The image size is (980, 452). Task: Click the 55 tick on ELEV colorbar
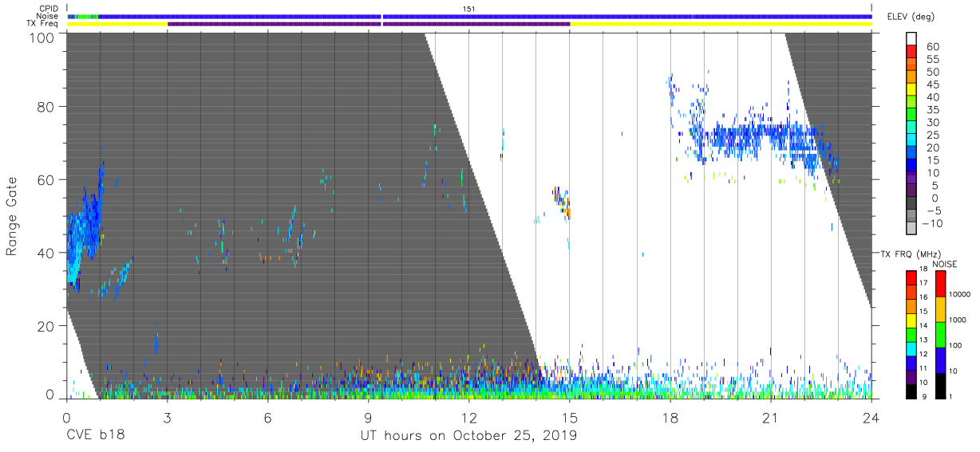[931, 59]
